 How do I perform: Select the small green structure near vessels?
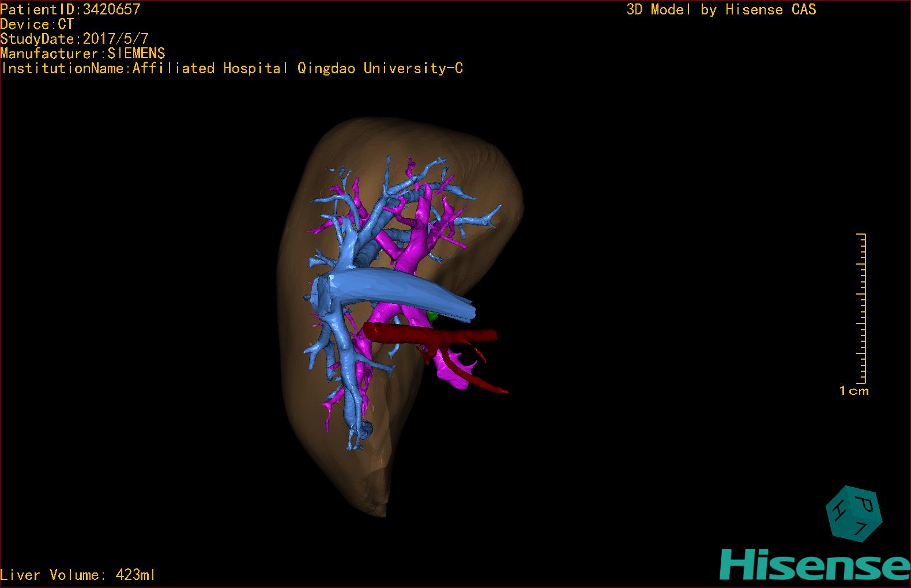click(x=433, y=316)
